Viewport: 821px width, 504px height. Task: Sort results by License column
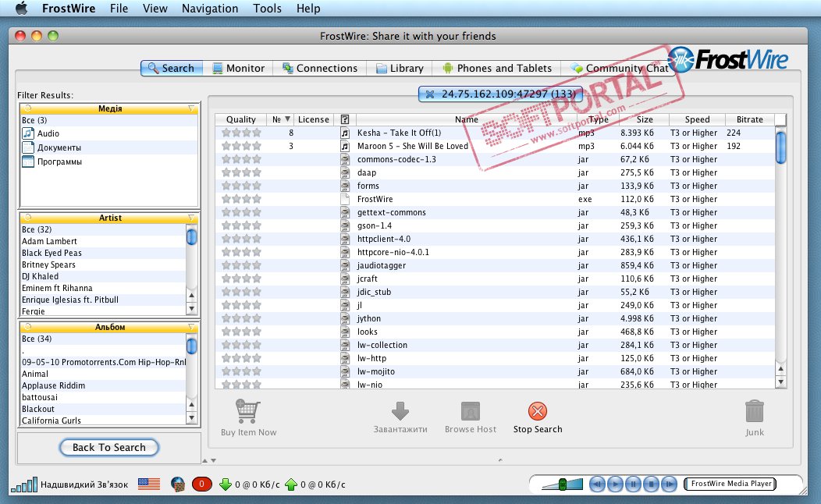pyautogui.click(x=314, y=119)
